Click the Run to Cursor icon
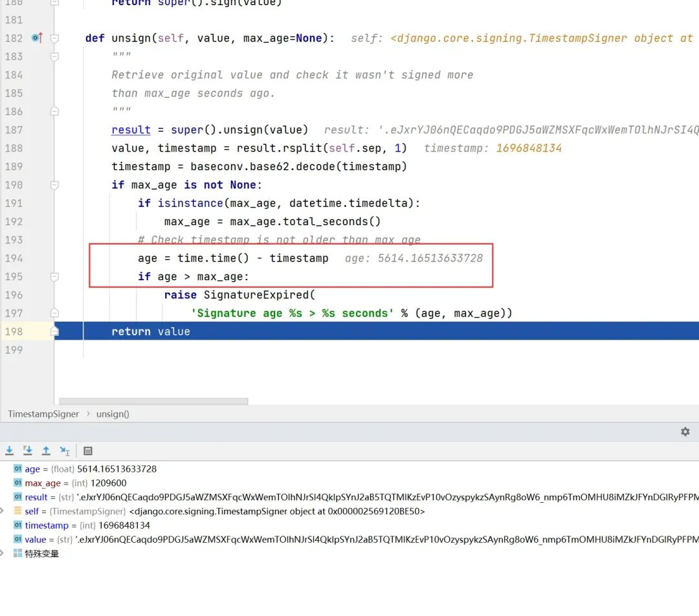This screenshot has height=616, width=699. point(63,450)
